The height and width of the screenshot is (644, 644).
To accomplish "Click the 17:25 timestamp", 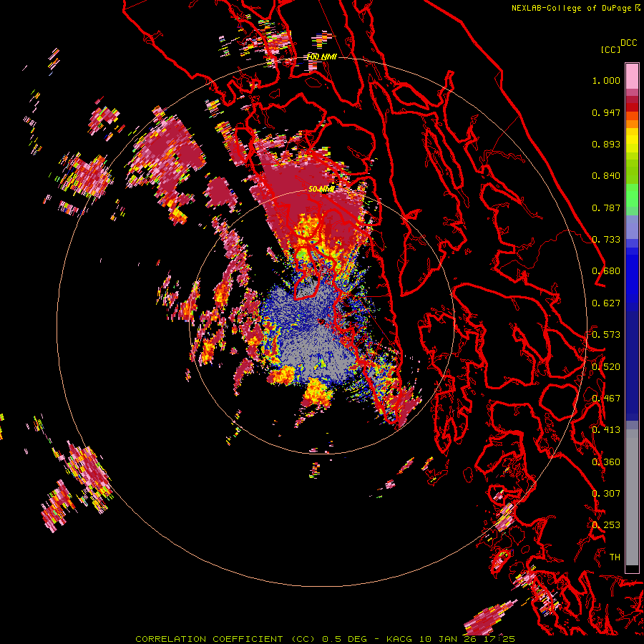I will point(499,639).
